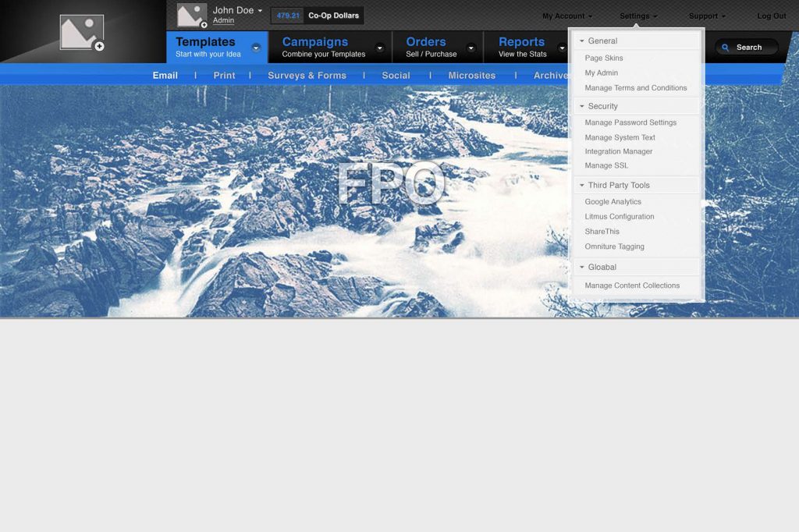Collapse the General section in the Settings menu

(x=582, y=41)
